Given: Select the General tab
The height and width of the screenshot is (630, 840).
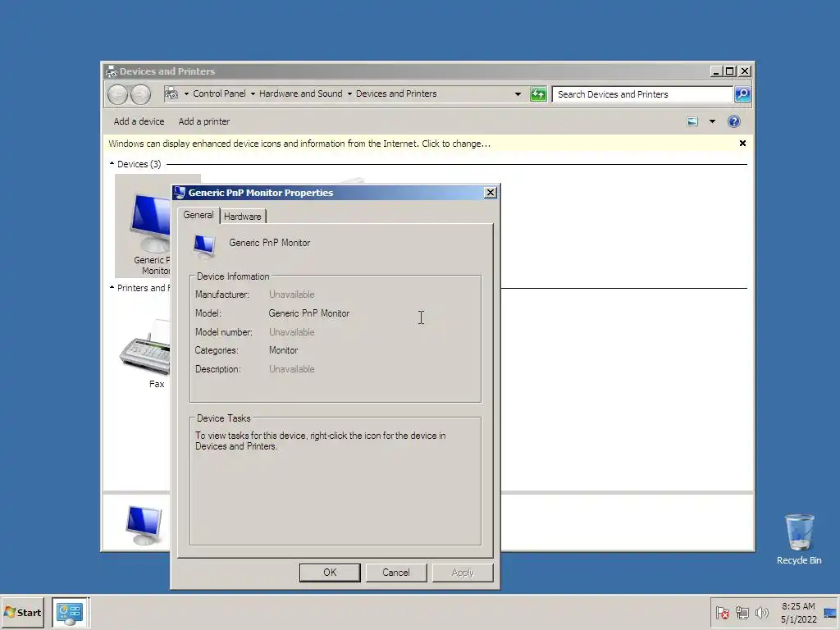Looking at the screenshot, I should tap(199, 215).
